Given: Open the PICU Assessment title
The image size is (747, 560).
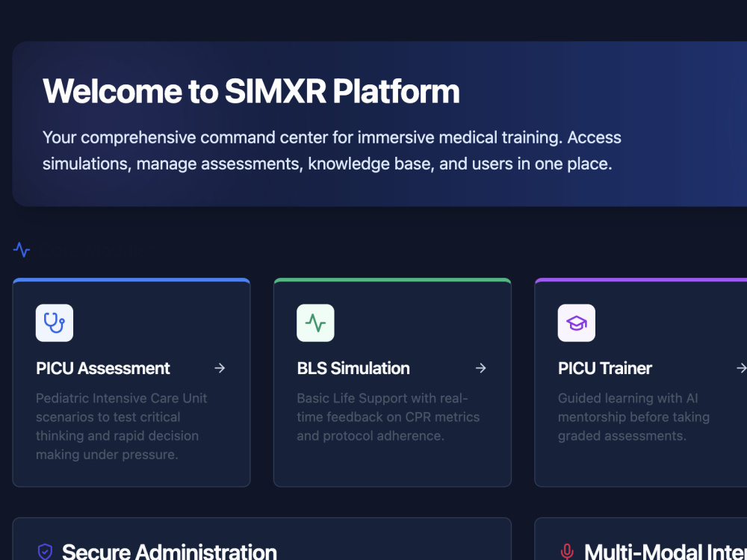Looking at the screenshot, I should click(103, 368).
